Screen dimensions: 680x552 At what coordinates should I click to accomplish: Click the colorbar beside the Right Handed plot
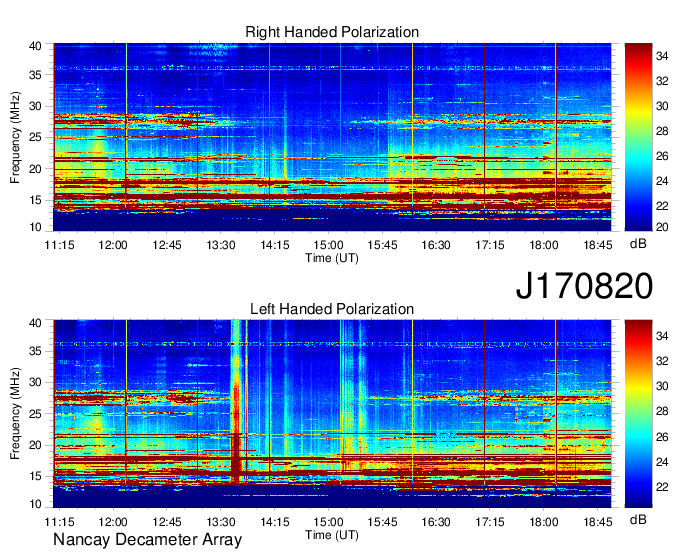(638, 137)
